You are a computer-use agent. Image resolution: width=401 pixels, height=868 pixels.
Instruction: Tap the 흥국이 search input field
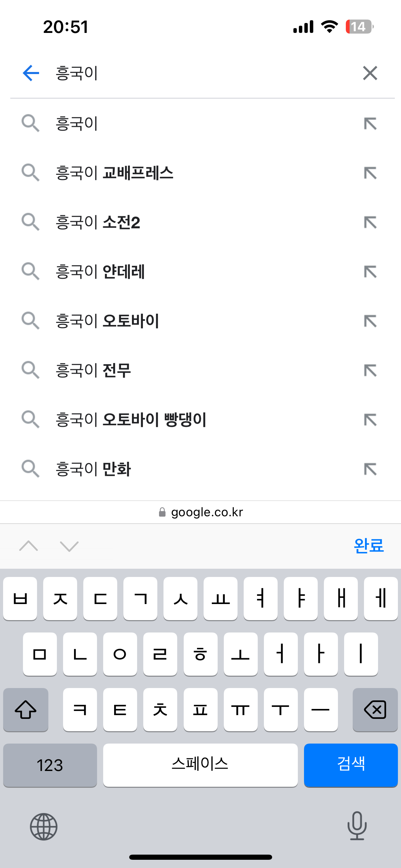click(199, 73)
